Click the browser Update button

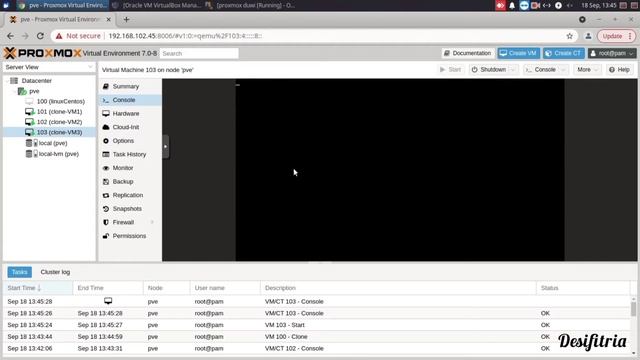click(616, 36)
